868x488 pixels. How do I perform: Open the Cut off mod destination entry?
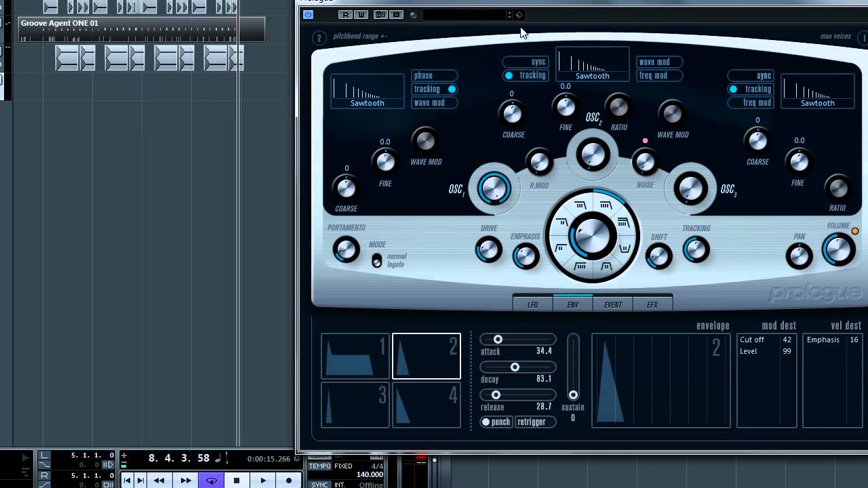pyautogui.click(x=766, y=340)
